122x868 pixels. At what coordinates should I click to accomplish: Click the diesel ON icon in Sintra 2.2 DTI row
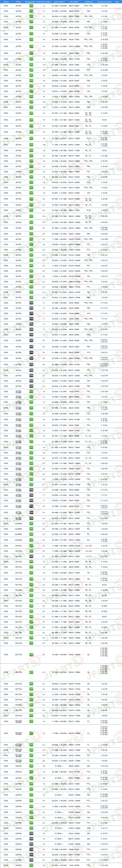click(x=31, y=556)
